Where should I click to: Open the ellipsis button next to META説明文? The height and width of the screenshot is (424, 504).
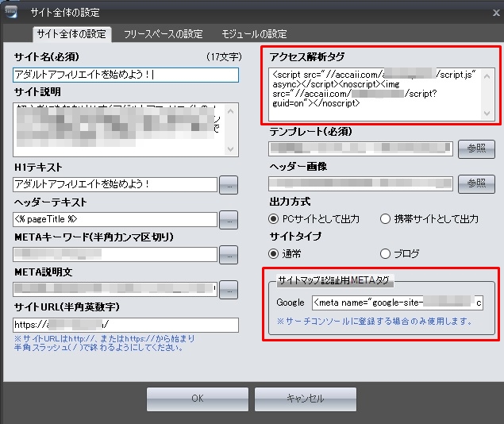229,290
